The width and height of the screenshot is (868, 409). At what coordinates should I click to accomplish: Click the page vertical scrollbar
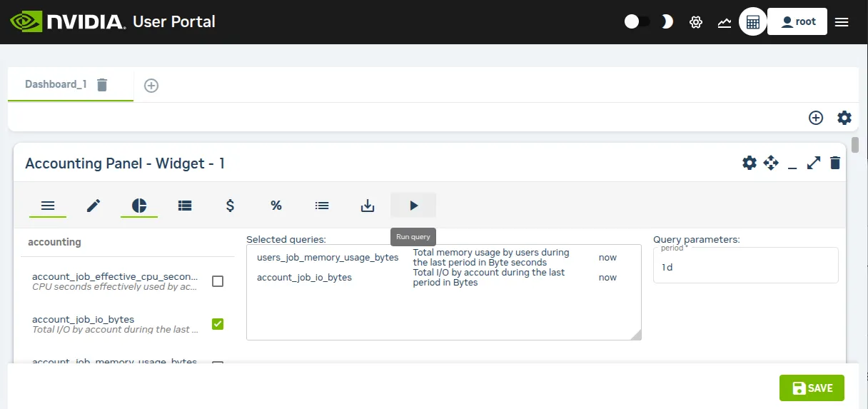point(854,144)
